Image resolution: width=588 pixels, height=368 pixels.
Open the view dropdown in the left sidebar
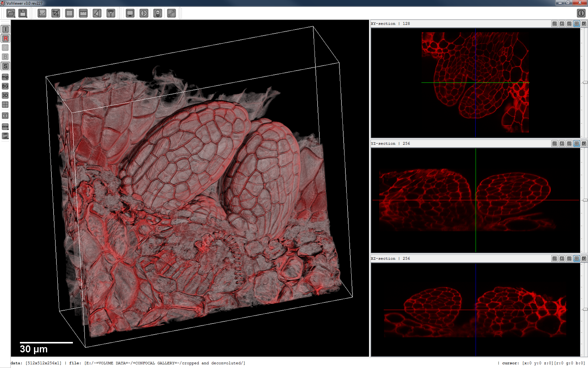(5, 126)
